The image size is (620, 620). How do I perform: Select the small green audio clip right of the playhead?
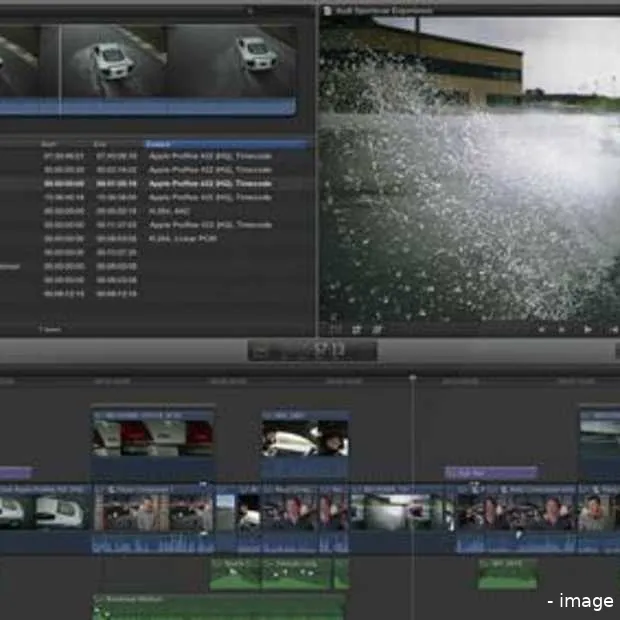pos(508,574)
